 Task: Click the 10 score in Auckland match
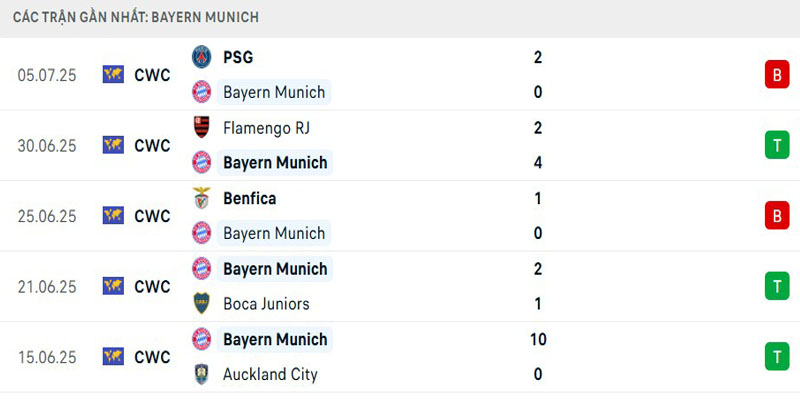(538, 339)
